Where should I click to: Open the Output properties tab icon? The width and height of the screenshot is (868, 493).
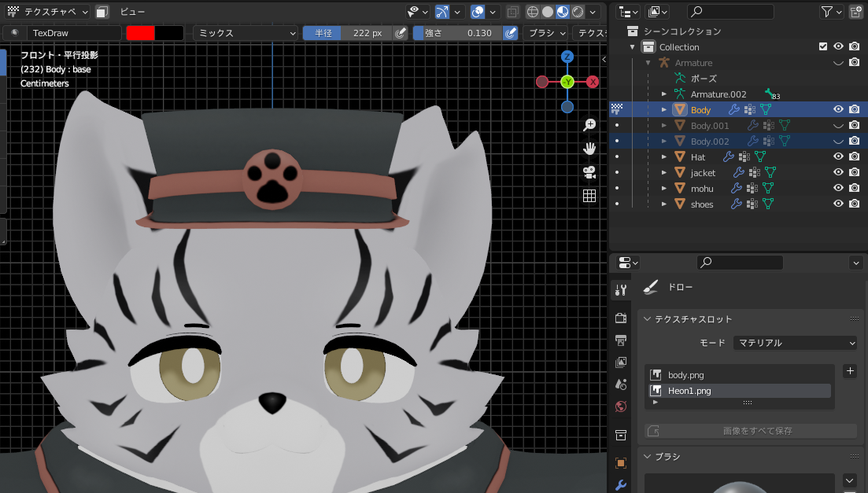click(621, 340)
